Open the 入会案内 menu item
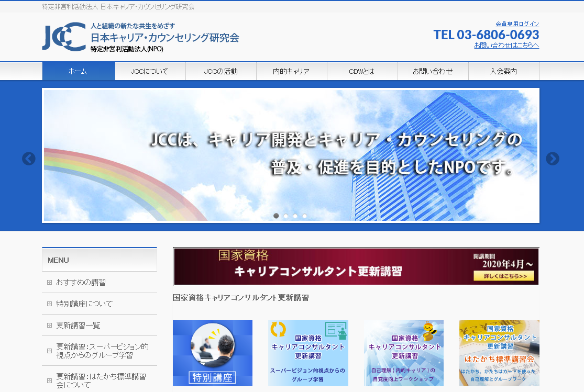The width and height of the screenshot is (584, 392). point(504,71)
